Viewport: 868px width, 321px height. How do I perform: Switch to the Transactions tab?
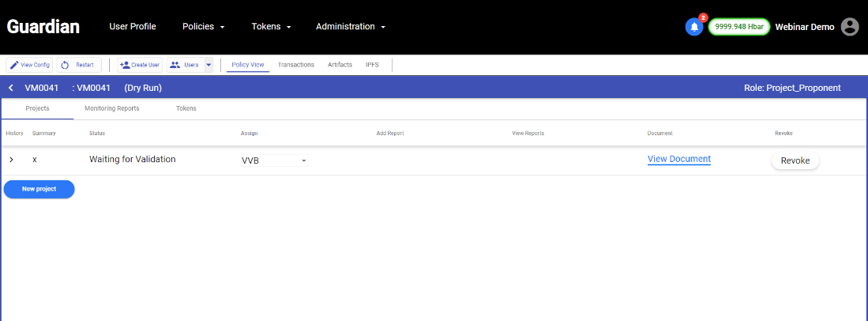[x=295, y=65]
